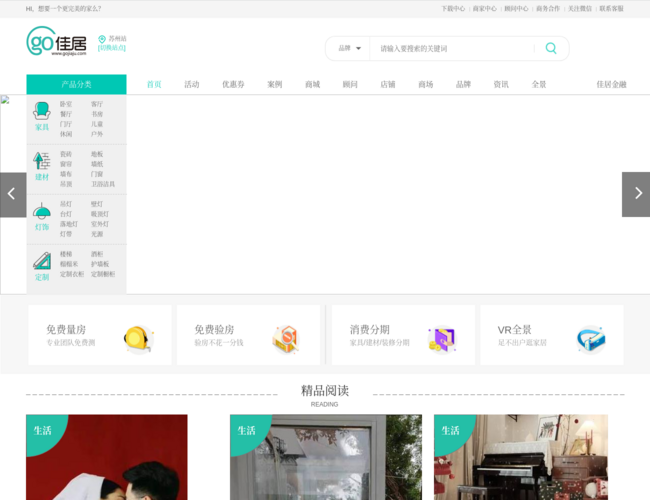
Task: Click the 免费量房 tape measure icon
Action: 137,339
